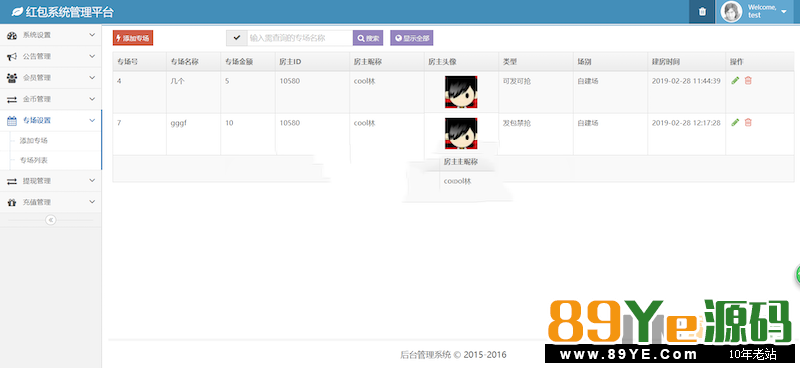
Task: Click the leaf logo beside 红包系统管理平台
Action: 17,11
